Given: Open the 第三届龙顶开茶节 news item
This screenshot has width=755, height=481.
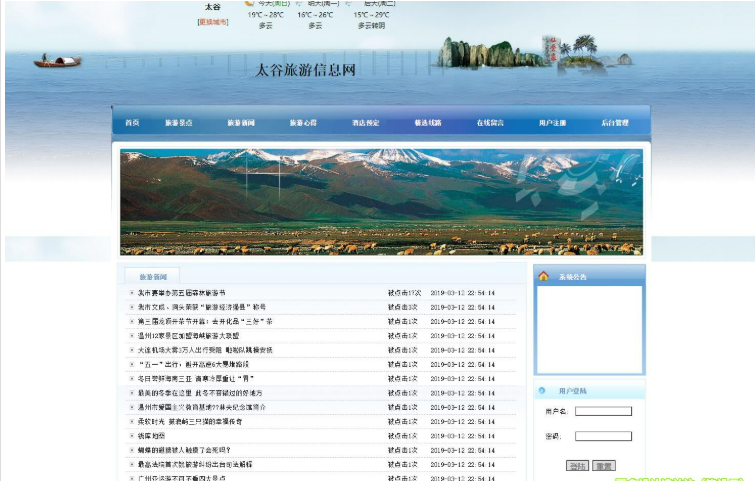Looking at the screenshot, I should [205, 322].
